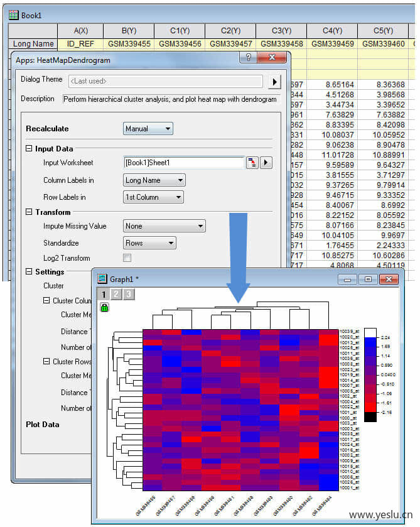The height and width of the screenshot is (527, 420).
Task: Select column header C1(Y) in Book1
Action: pyautogui.click(x=180, y=31)
